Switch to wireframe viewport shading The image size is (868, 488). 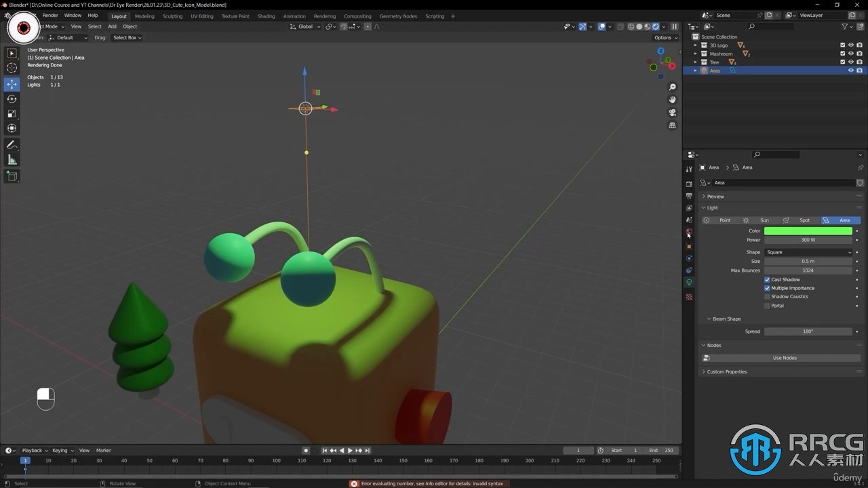point(631,26)
